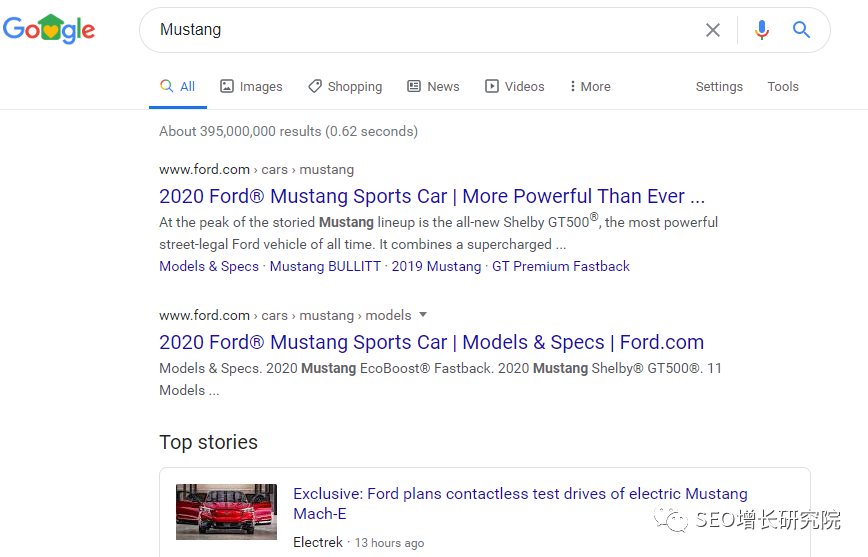Image resolution: width=868 pixels, height=557 pixels.
Task: Open the Tools filter options
Action: pos(783,87)
